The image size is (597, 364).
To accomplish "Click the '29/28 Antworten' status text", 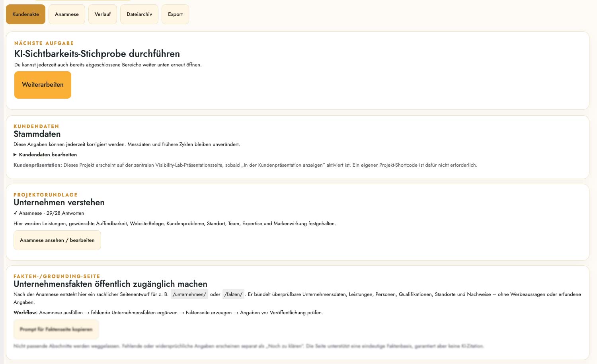I will tap(65, 213).
